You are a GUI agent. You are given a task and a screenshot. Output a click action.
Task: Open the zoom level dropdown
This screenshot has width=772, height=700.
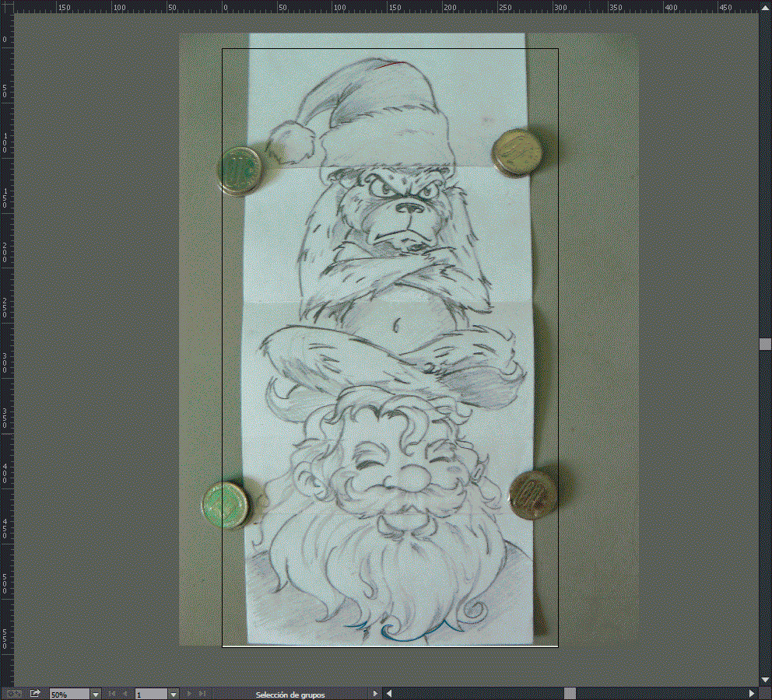point(96,695)
